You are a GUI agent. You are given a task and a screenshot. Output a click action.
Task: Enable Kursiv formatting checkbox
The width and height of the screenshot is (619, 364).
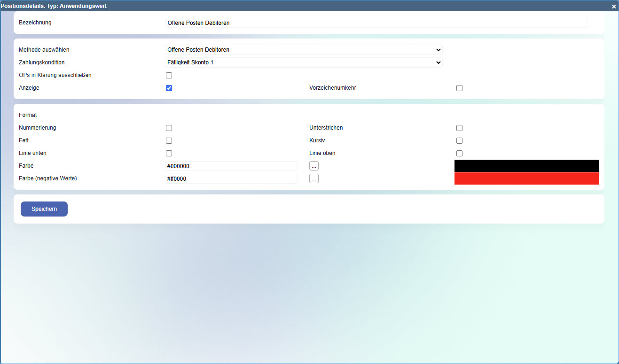coord(459,141)
